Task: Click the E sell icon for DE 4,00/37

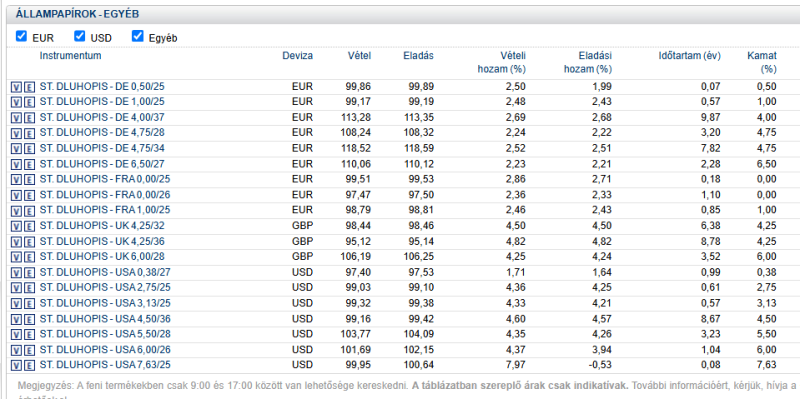Action: 29,118
